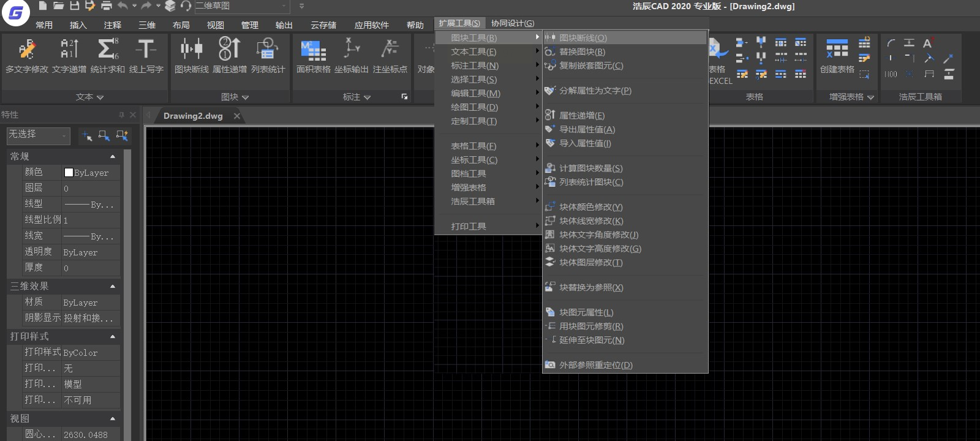The image size is (980, 441).
Task: Switch to the 插入 ribbon tab
Action: click(x=78, y=25)
